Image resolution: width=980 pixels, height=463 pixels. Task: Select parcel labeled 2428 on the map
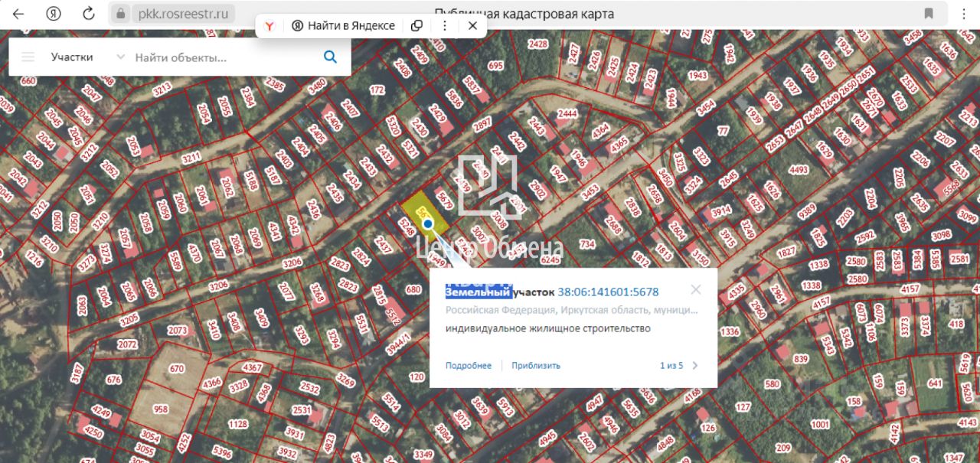(538, 44)
